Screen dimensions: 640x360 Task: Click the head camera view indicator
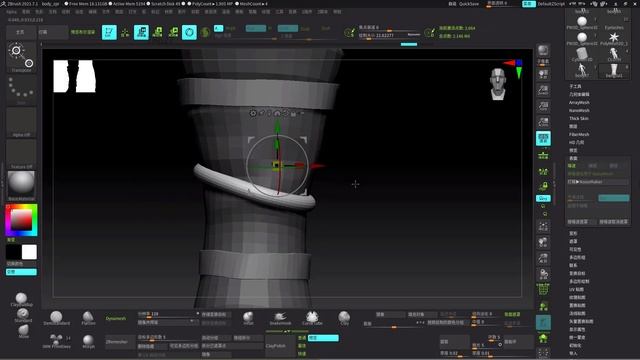tap(498, 84)
